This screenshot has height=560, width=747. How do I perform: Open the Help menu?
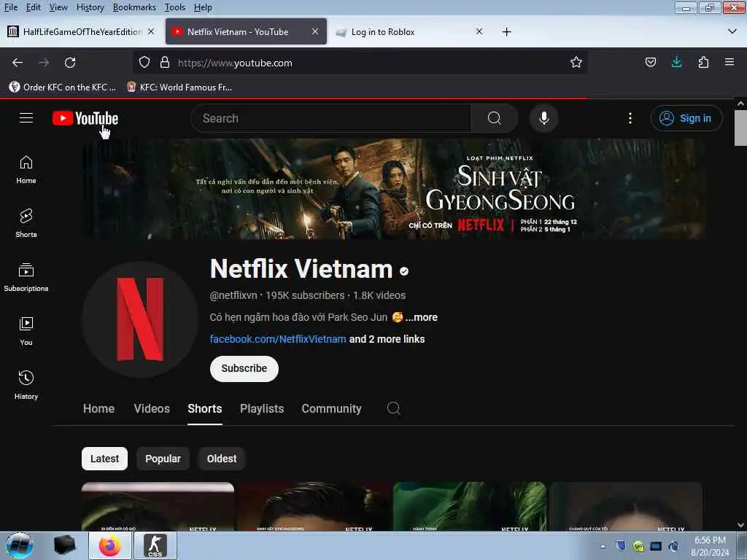pos(203,7)
